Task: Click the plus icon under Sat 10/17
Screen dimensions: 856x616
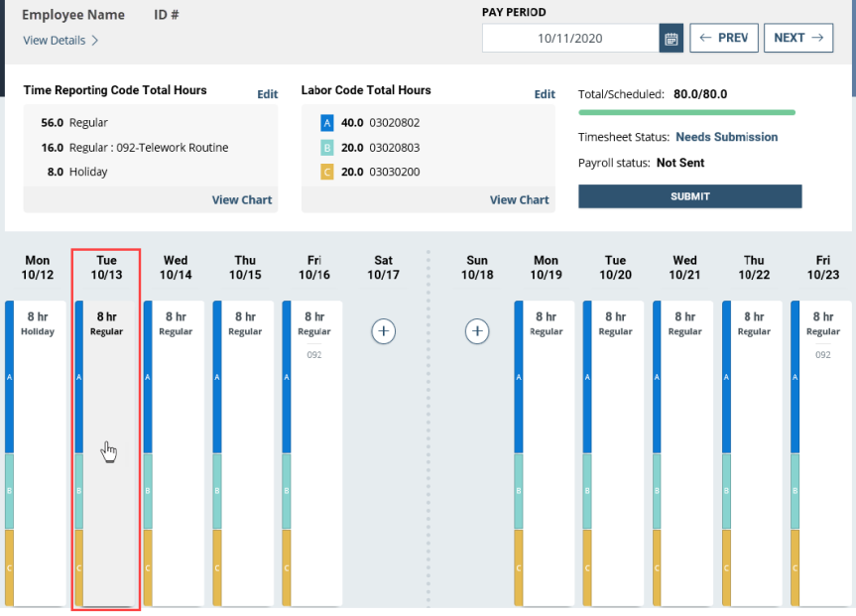Action: coord(384,331)
